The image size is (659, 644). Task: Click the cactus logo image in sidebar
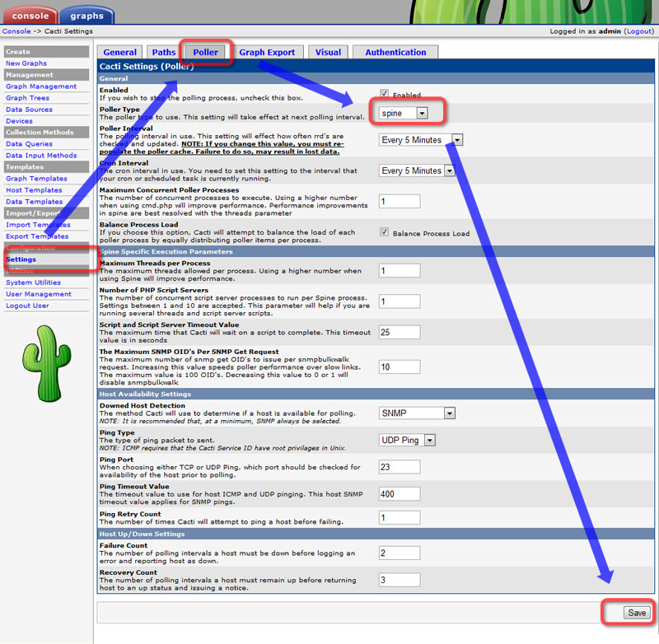[47, 363]
